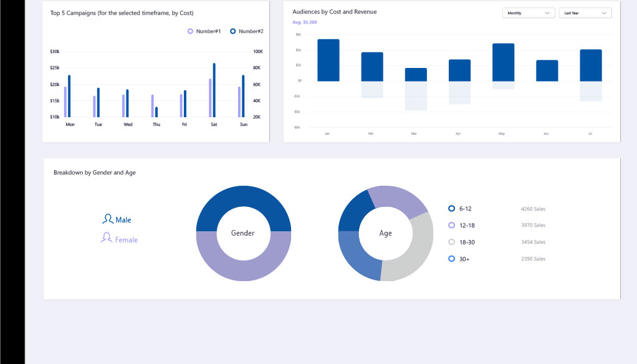The height and width of the screenshot is (364, 637).
Task: Click the Gender donut center label
Action: (x=242, y=232)
